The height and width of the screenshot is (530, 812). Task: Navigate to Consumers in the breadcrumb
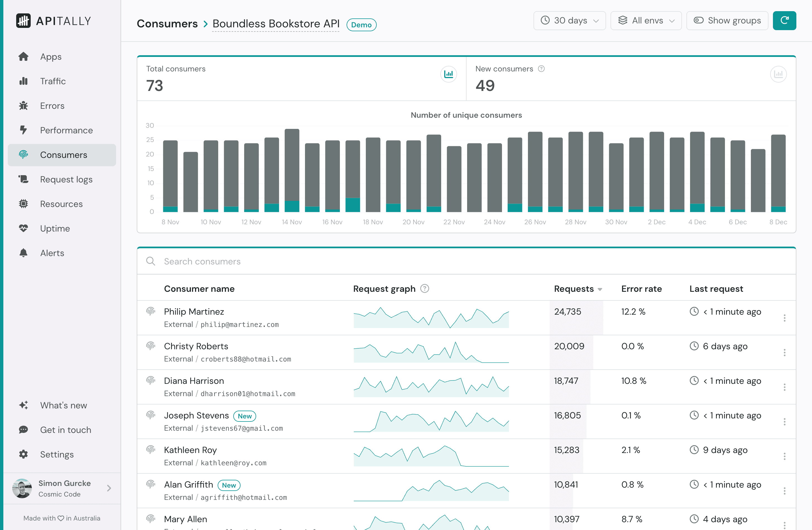(167, 23)
